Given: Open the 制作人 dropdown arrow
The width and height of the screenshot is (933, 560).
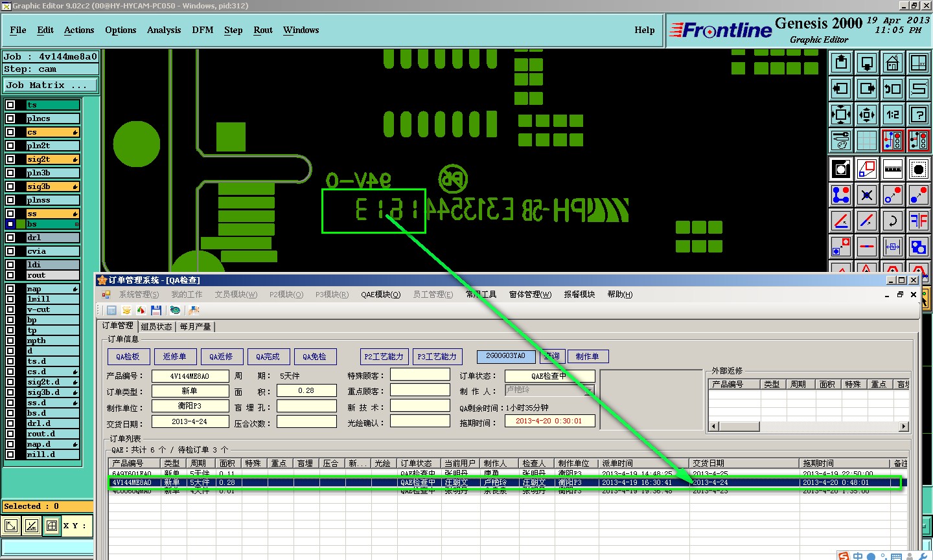Looking at the screenshot, I should pos(588,390).
